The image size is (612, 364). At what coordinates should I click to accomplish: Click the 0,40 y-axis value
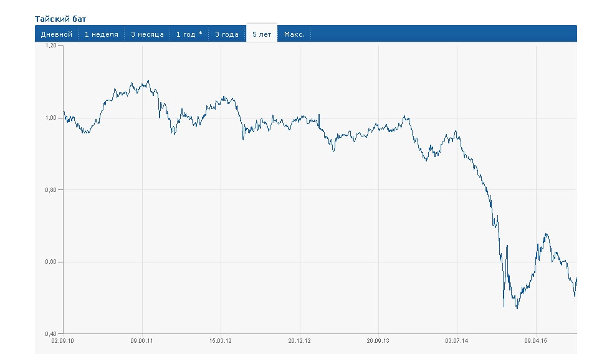(51, 333)
